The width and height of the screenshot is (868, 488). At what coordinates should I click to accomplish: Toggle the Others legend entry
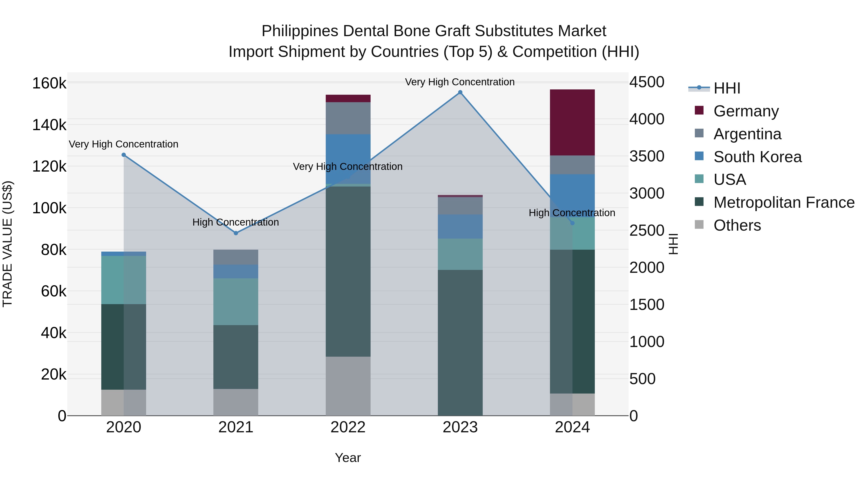coord(728,225)
